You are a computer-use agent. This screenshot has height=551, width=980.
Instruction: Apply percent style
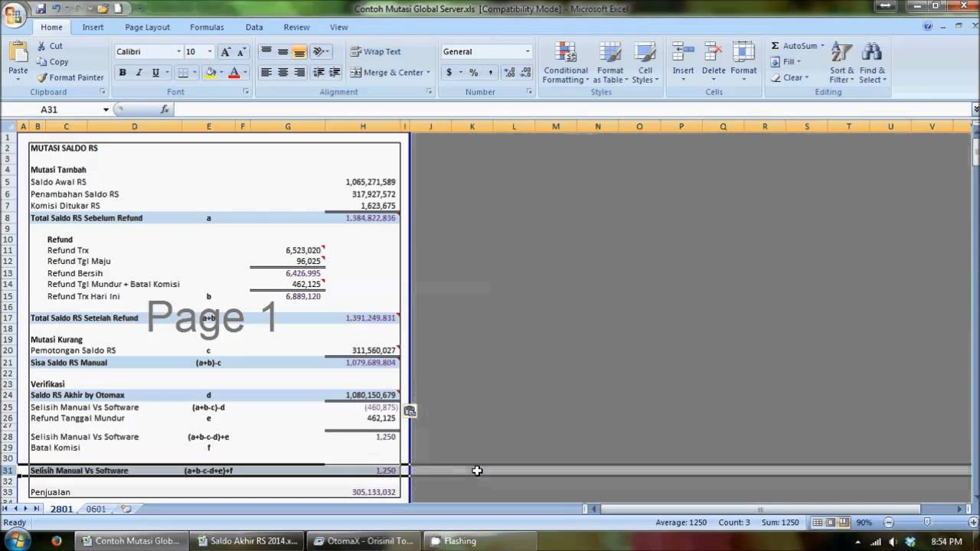[x=474, y=73]
